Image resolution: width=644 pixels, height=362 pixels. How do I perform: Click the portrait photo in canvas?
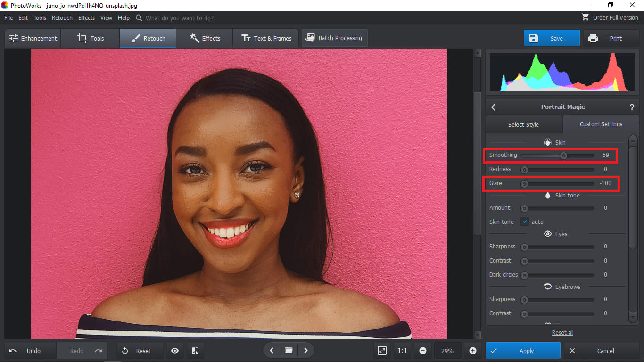(239, 194)
